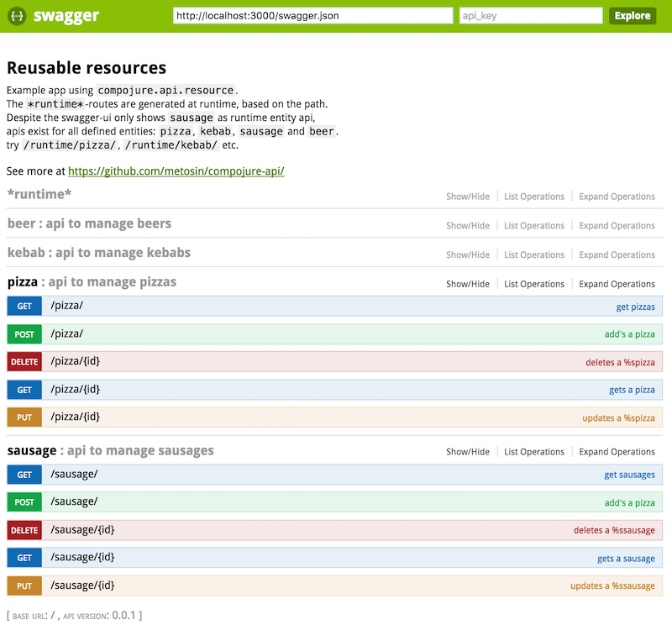
Task: Expand the kebab api section heading
Action: pyautogui.click(x=99, y=253)
